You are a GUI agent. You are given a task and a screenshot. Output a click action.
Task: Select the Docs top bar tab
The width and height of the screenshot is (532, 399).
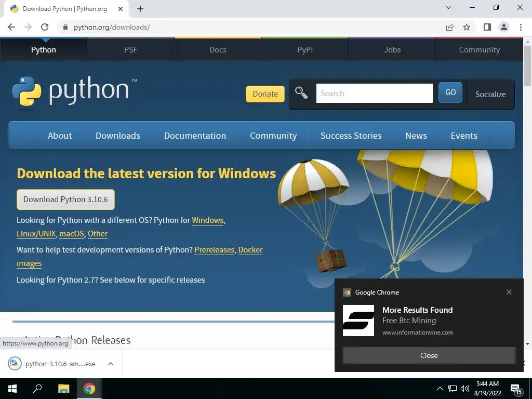218,49
